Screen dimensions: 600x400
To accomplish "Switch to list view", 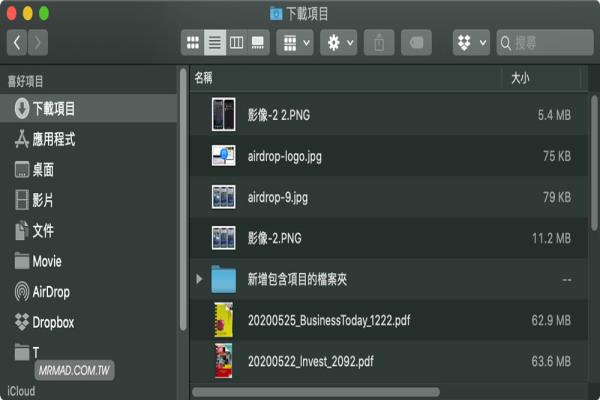I will (215, 42).
